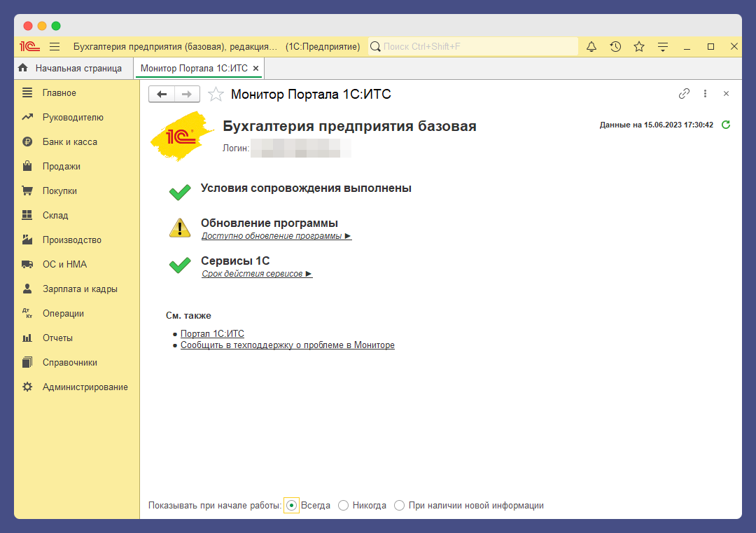Viewport: 756px width, 533px height.
Task: Refresh data with the green reload icon
Action: coord(726,125)
